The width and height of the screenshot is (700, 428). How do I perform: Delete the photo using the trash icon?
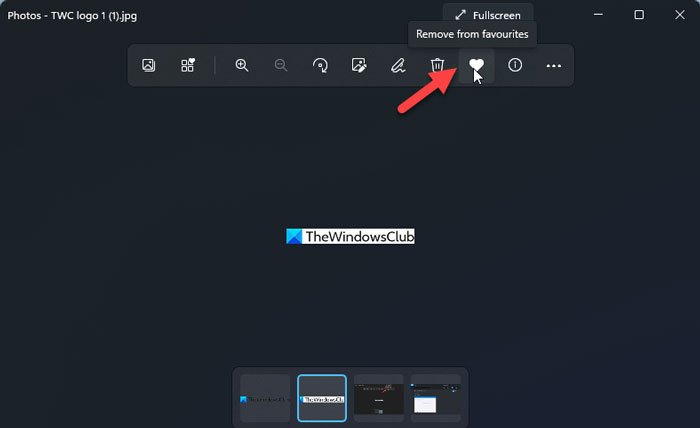pyautogui.click(x=437, y=66)
